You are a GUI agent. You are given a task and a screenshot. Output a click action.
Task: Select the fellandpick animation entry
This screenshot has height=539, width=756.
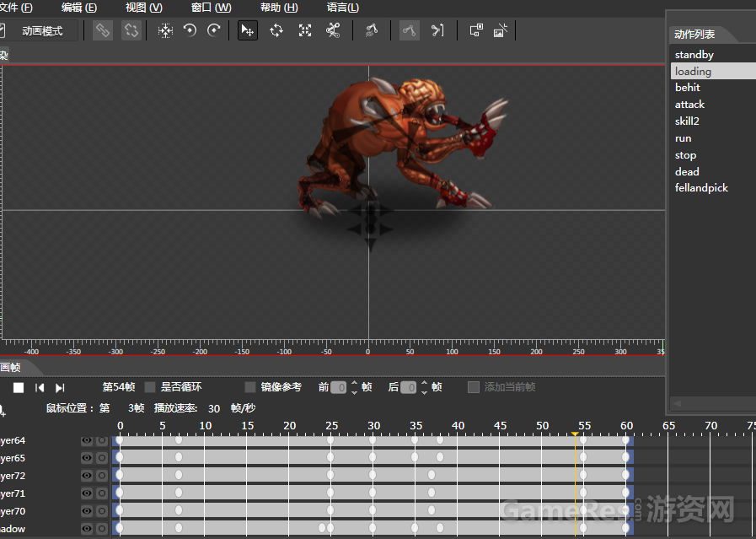pyautogui.click(x=701, y=188)
